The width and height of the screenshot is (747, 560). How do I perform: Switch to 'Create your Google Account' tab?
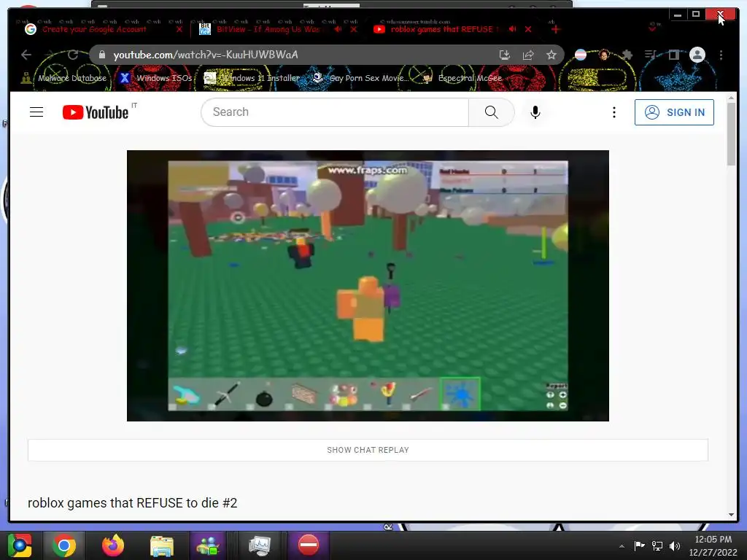94,29
